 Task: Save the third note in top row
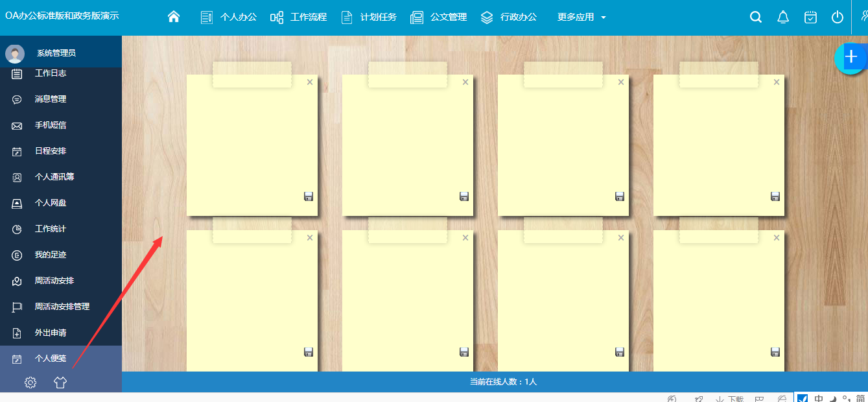click(620, 196)
